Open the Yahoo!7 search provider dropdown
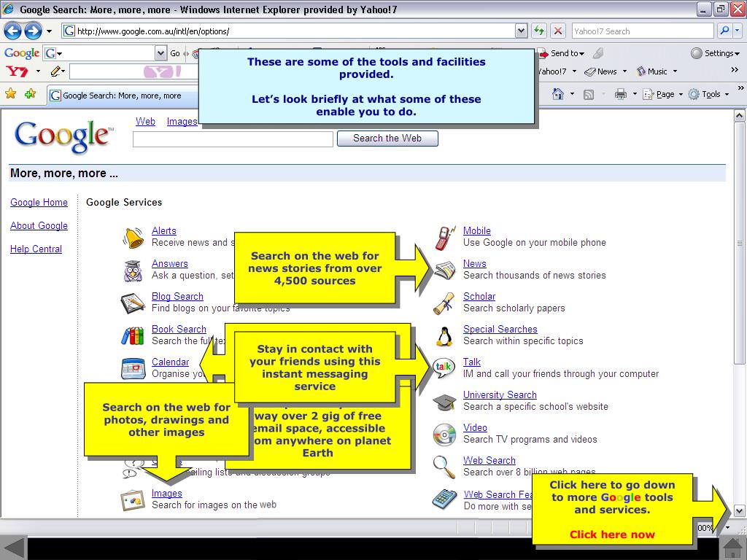 click(x=737, y=31)
